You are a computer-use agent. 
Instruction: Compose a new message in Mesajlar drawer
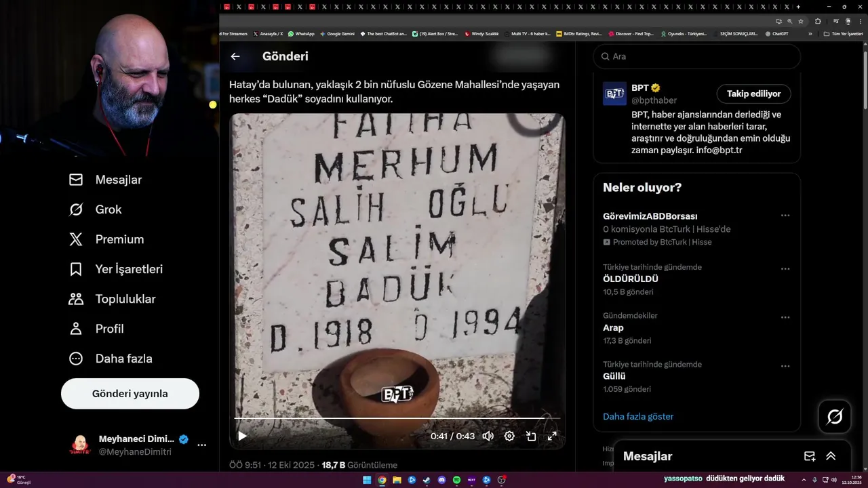(809, 456)
